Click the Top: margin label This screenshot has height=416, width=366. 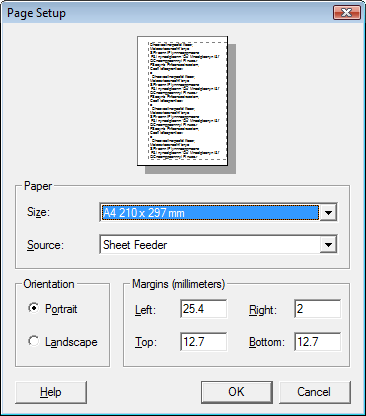point(146,342)
